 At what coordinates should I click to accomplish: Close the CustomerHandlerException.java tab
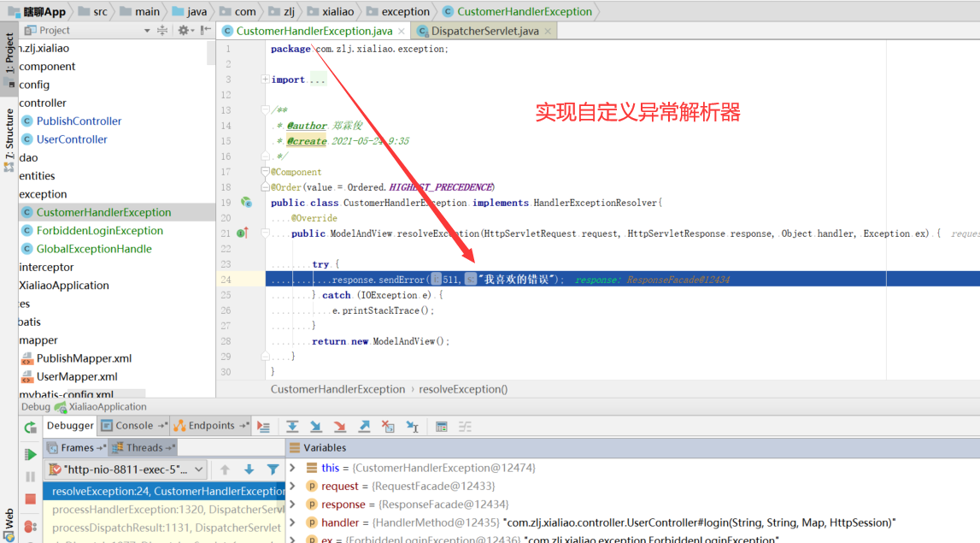pos(402,32)
